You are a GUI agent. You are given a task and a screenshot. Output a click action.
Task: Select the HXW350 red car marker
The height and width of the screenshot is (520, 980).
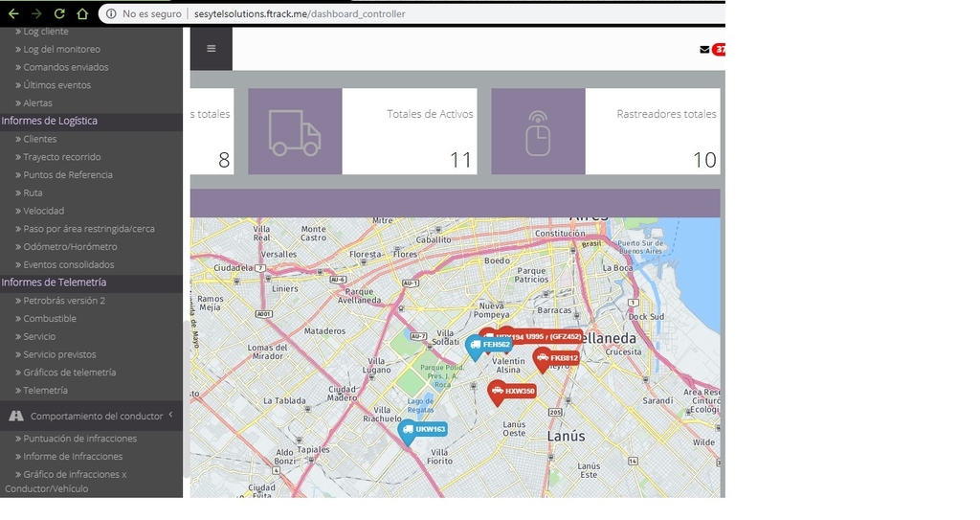511,393
